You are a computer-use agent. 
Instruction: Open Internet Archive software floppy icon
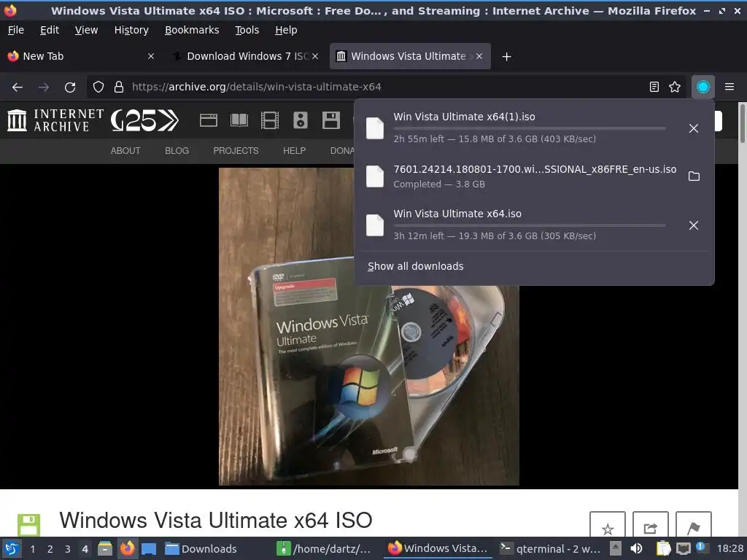(330, 120)
